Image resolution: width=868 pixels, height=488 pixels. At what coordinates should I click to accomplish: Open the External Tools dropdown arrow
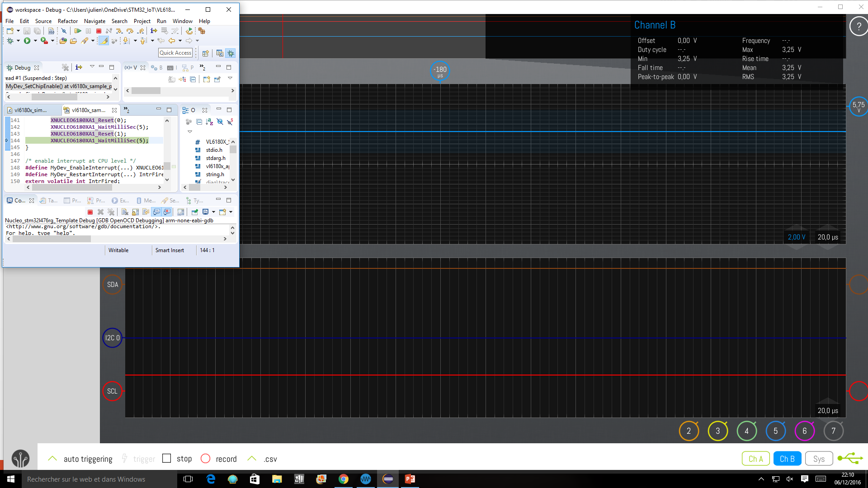52,41
